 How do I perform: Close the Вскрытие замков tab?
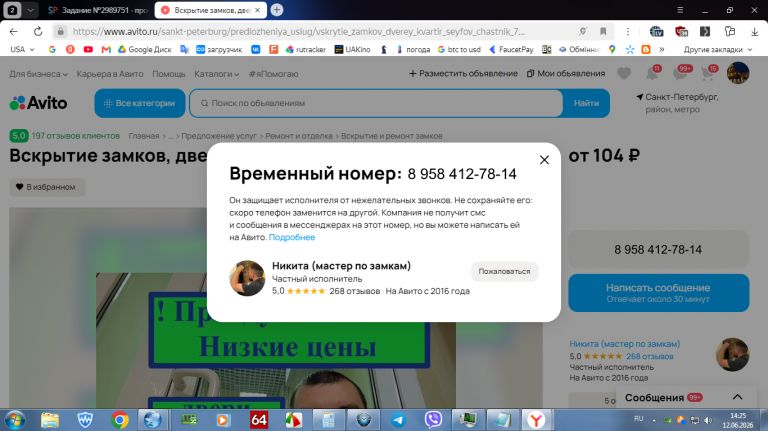[x=258, y=10]
